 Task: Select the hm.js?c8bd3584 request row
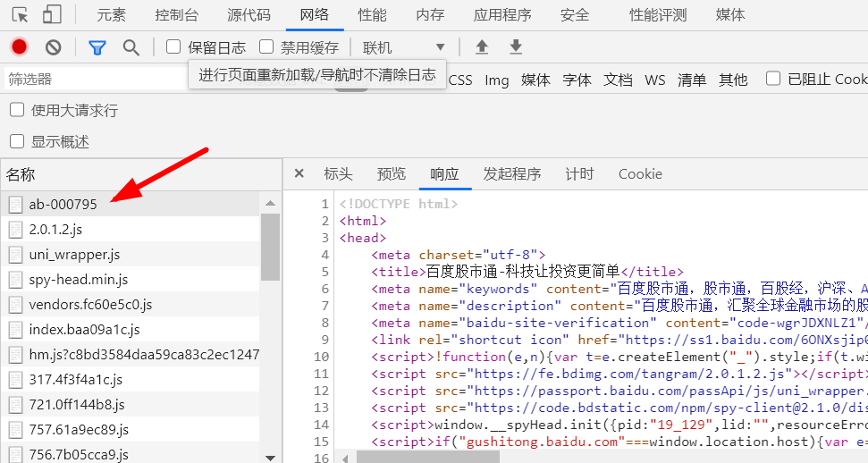pyautogui.click(x=131, y=355)
